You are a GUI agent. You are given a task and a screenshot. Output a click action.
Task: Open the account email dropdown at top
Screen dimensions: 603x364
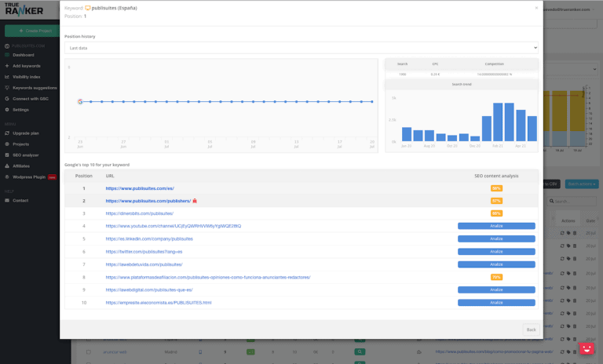tap(568, 9)
